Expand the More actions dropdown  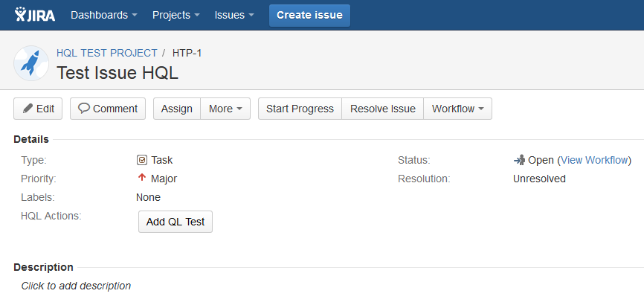(225, 109)
